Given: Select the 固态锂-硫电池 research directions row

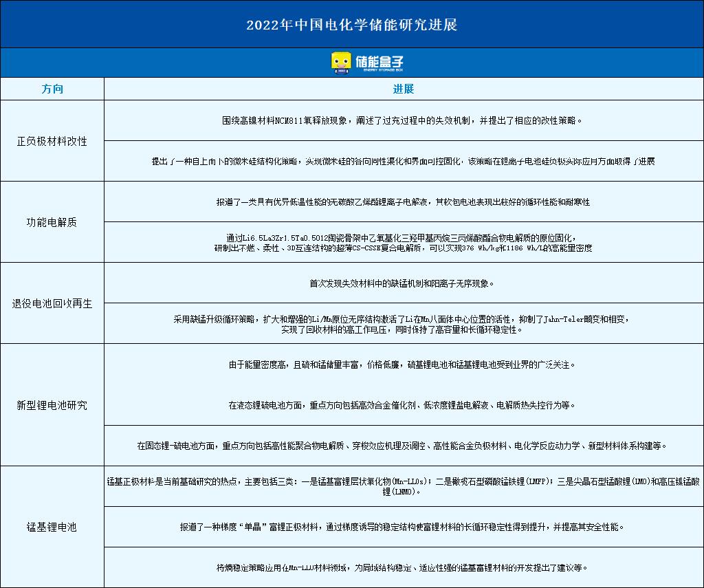Looking at the screenshot, I should 403,446.
